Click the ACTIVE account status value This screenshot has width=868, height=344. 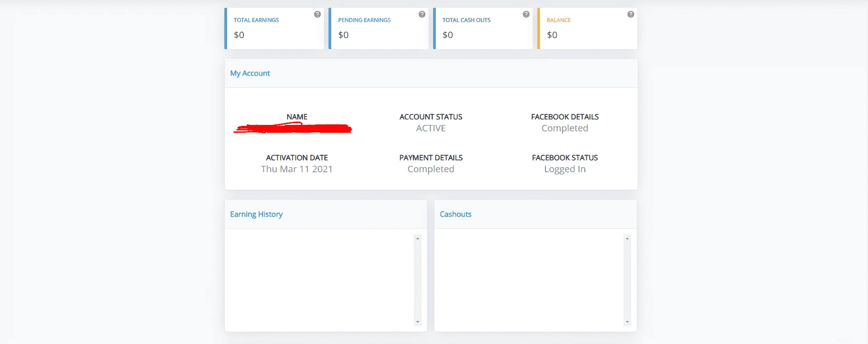click(431, 128)
